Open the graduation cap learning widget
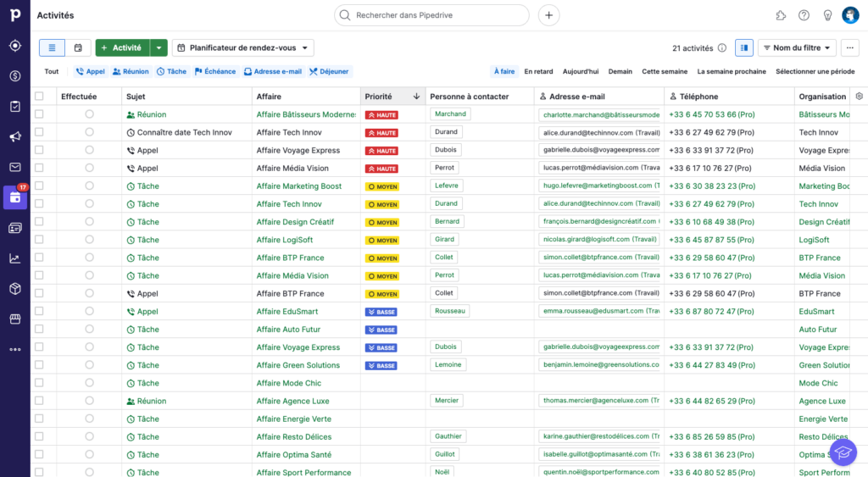This screenshot has height=477, width=868. (x=843, y=452)
